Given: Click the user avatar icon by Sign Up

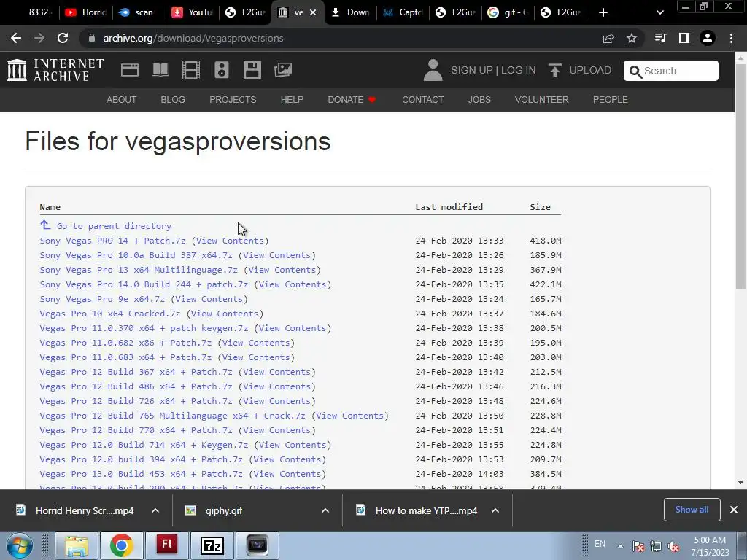Looking at the screenshot, I should 433,70.
